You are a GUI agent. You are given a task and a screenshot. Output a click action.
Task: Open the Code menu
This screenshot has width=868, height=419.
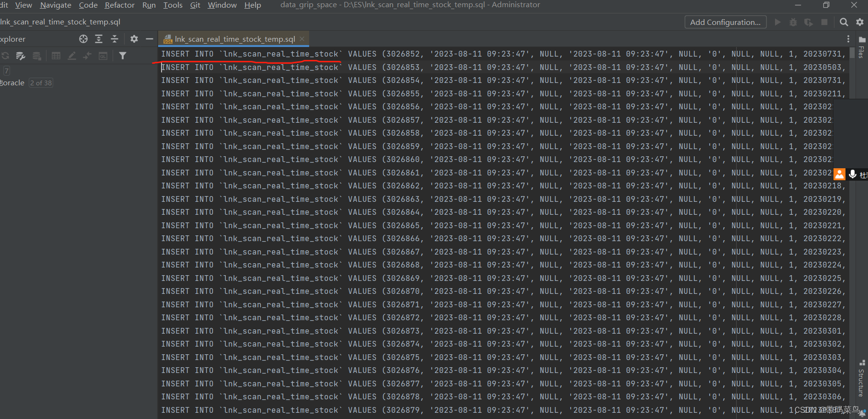pos(88,5)
